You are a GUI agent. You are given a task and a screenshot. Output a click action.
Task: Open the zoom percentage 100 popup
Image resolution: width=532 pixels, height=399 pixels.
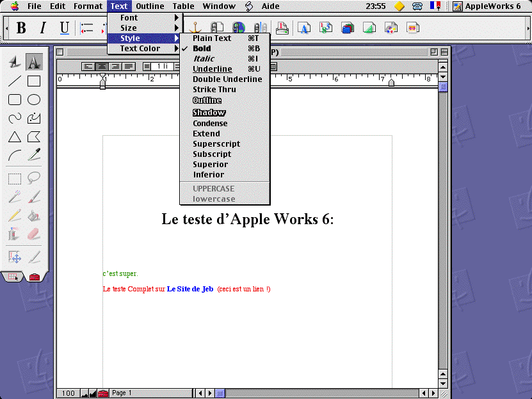[x=69, y=393]
